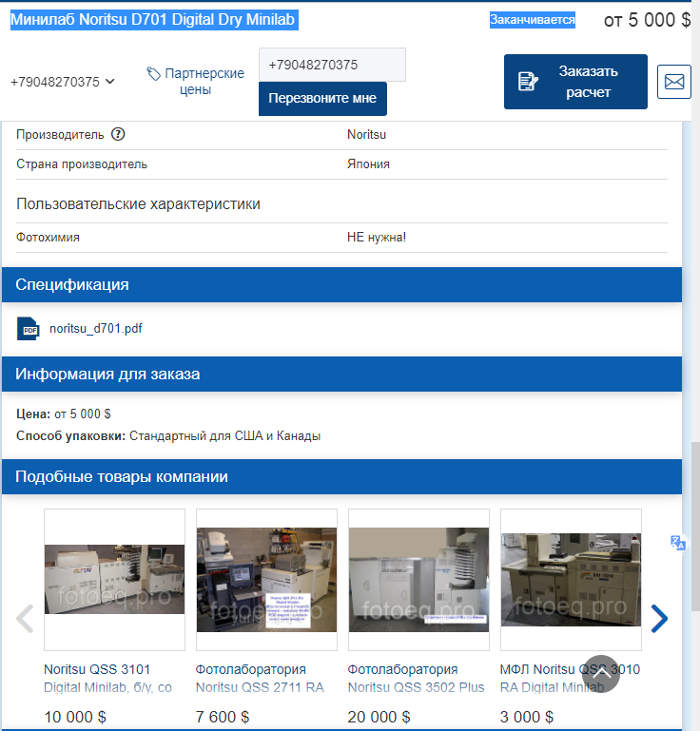Click the Подобные товары компании section header
700x731 pixels.
pyautogui.click(x=341, y=477)
